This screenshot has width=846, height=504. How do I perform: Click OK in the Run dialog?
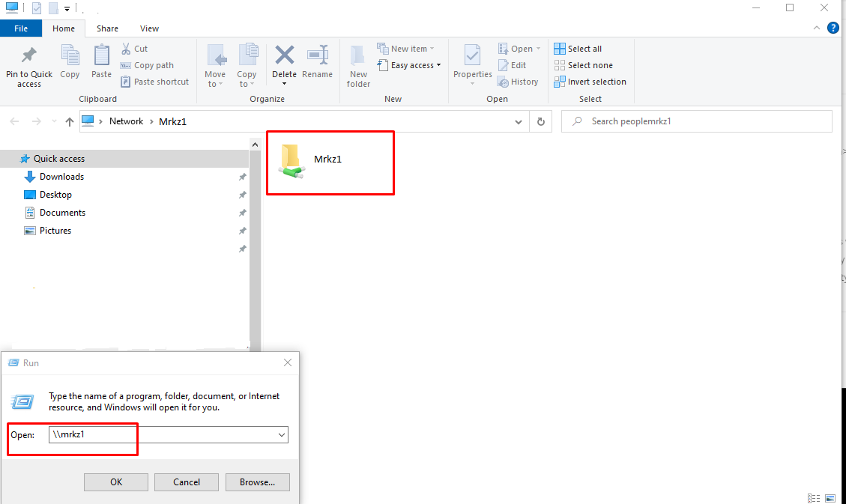point(116,482)
